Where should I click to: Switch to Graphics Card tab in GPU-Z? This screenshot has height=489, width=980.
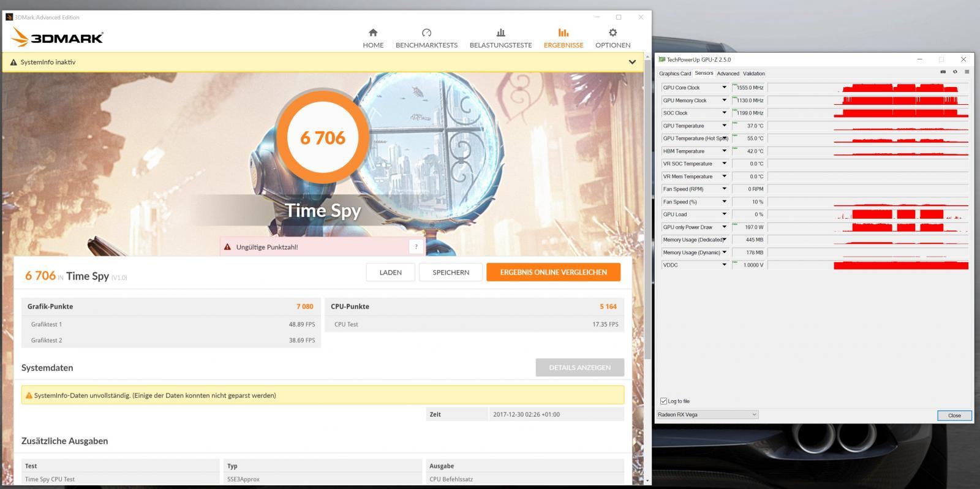[x=675, y=74]
